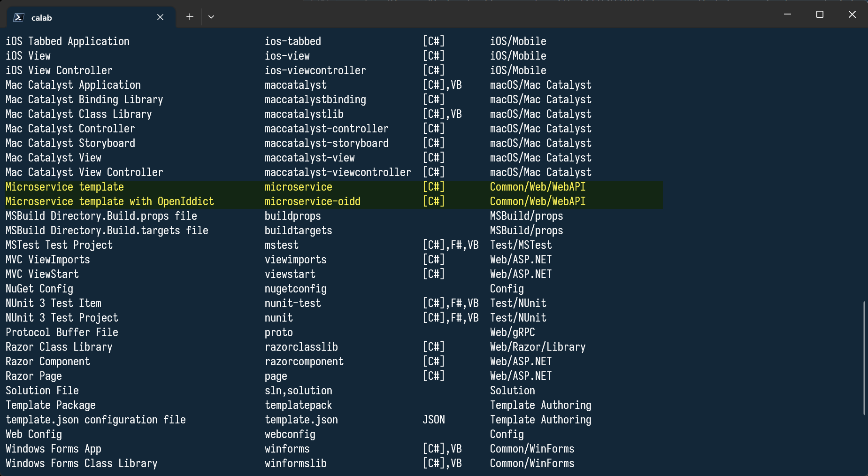Click 'Razor Page' text
Screen dimensions: 868x476
pos(34,376)
